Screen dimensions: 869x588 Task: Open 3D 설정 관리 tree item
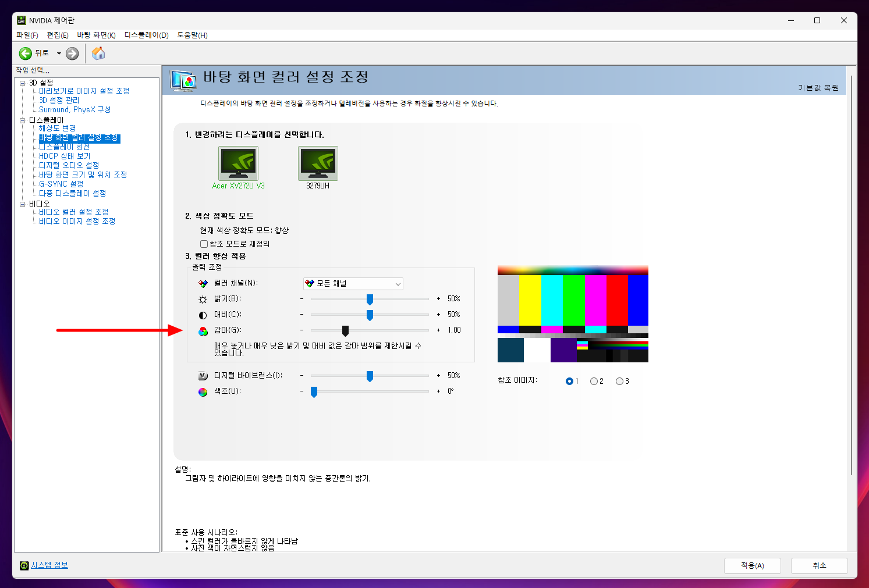point(59,101)
